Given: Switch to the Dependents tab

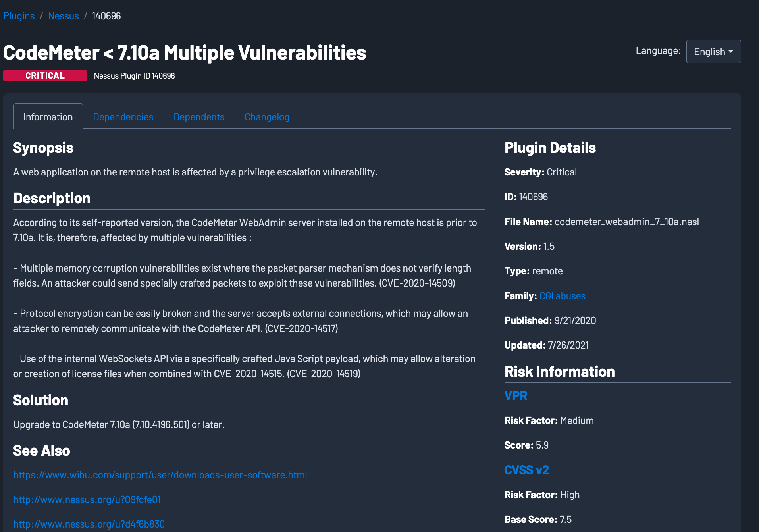Looking at the screenshot, I should click(199, 117).
